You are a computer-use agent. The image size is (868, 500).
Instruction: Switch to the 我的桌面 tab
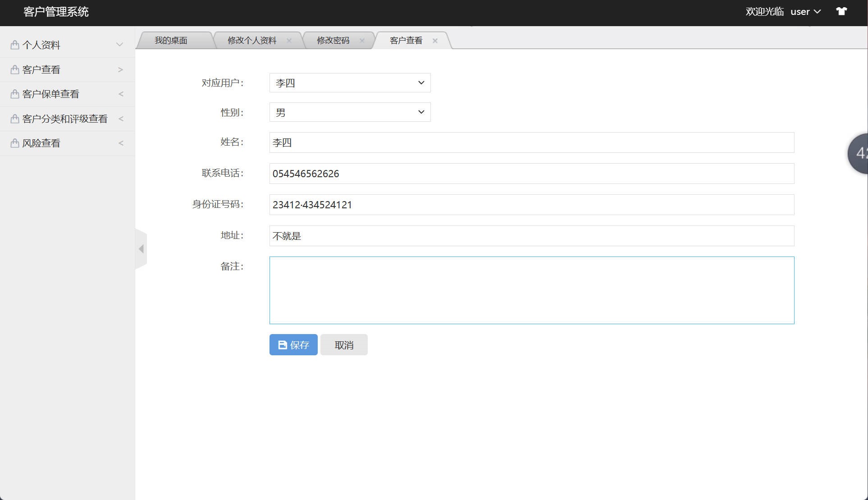coord(171,40)
